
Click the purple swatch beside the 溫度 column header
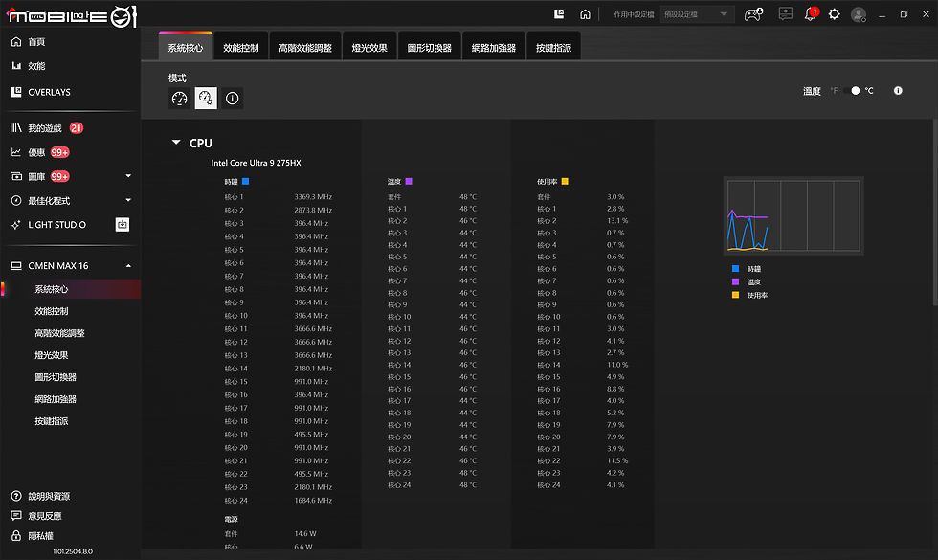pos(409,181)
